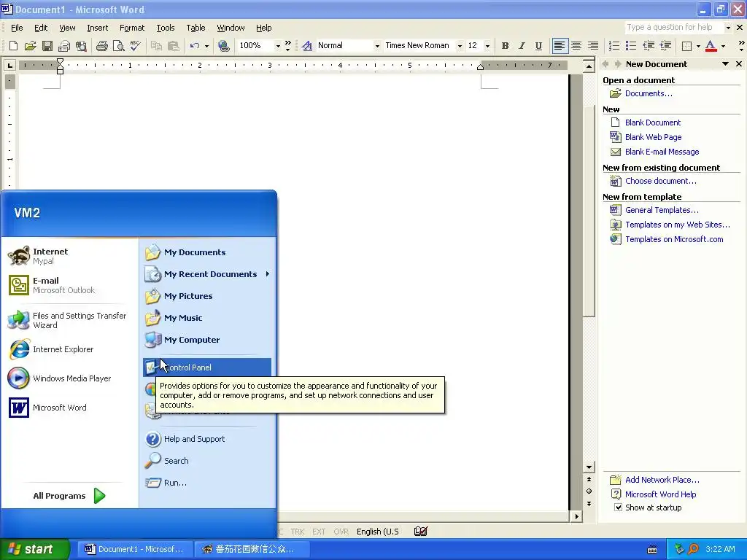747x560 pixels.
Task: Expand All Programs list
Action: [x=69, y=496]
